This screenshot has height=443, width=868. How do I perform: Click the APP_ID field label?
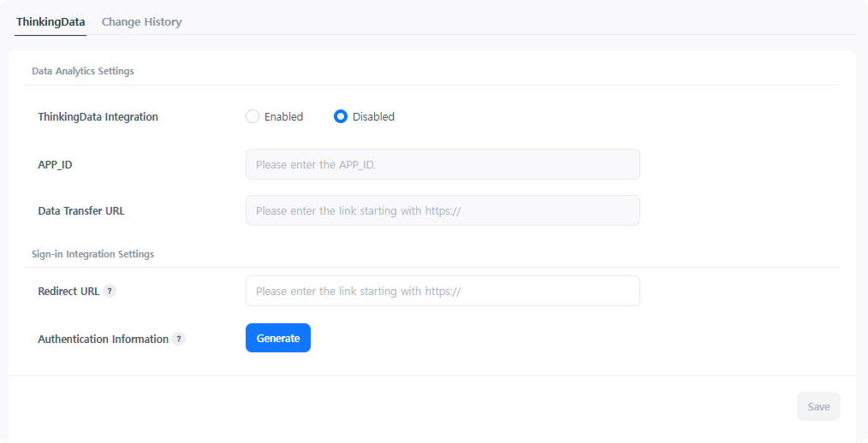pos(55,164)
